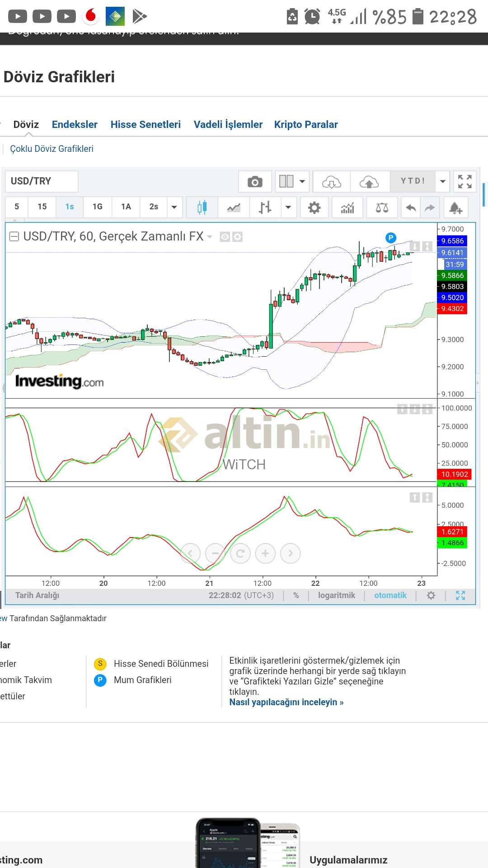488x868 pixels.
Task: Enter fullscreen using the top-right expand icon
Action: tap(465, 182)
